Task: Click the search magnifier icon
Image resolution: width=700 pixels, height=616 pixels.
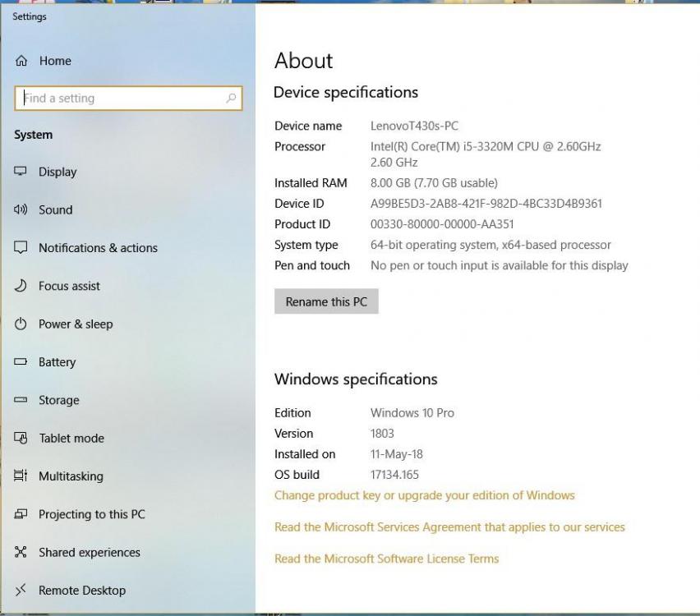Action: point(231,99)
